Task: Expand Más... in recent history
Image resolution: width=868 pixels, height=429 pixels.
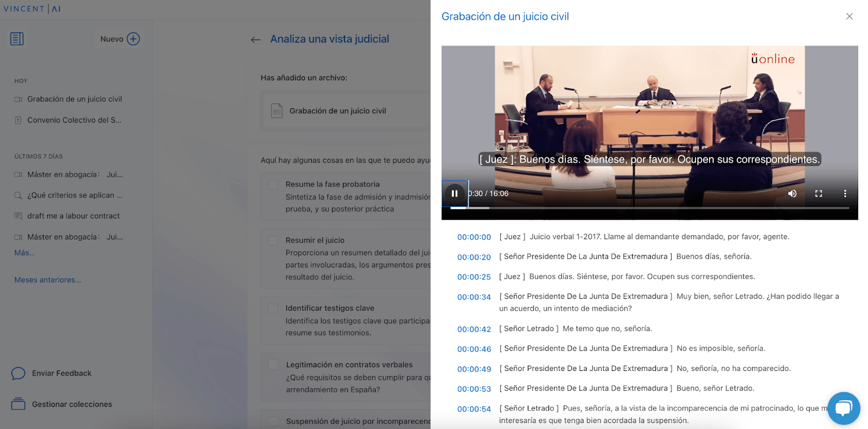Action: (x=24, y=253)
